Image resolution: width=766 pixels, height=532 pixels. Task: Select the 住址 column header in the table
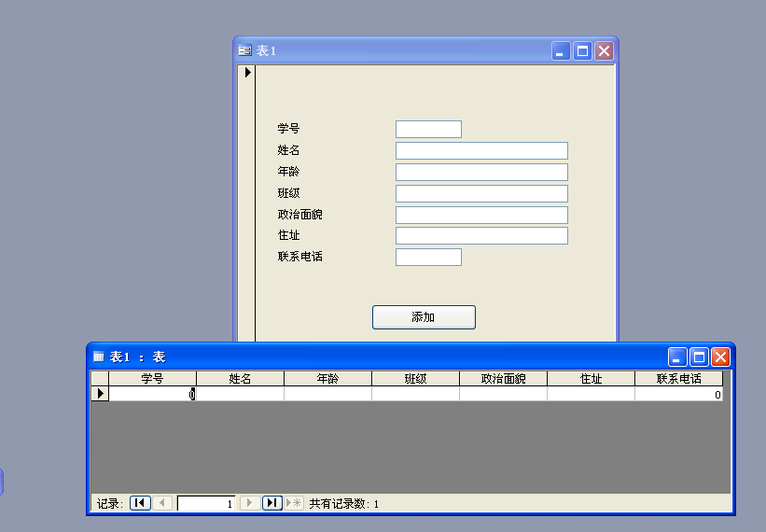tap(591, 378)
